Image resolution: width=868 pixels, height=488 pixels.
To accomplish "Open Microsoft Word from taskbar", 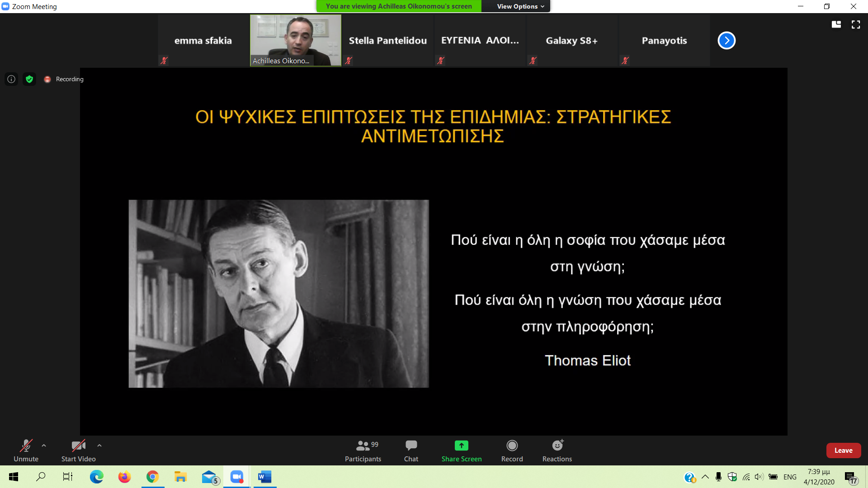I will click(x=264, y=477).
